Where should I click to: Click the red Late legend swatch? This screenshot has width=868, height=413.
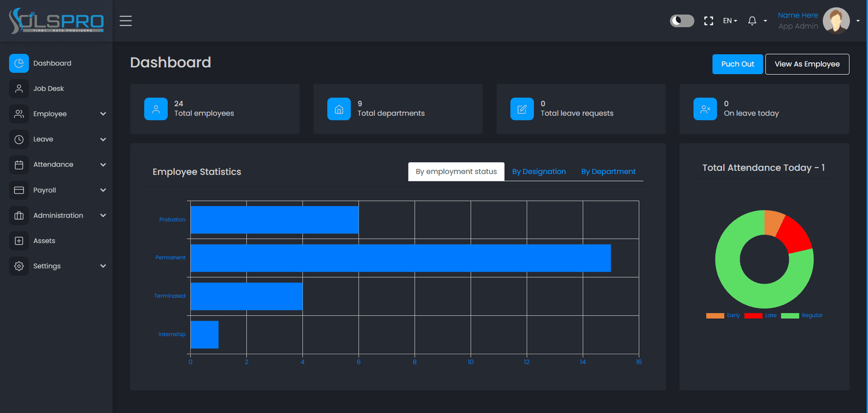pyautogui.click(x=754, y=315)
